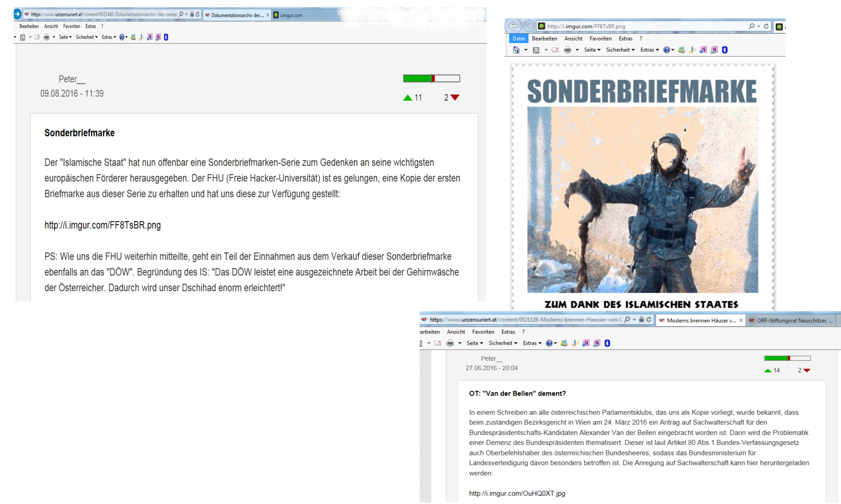The image size is (841, 504).
Task: Click the RSS feed icon in the imgur window toolbar
Action: (536, 50)
